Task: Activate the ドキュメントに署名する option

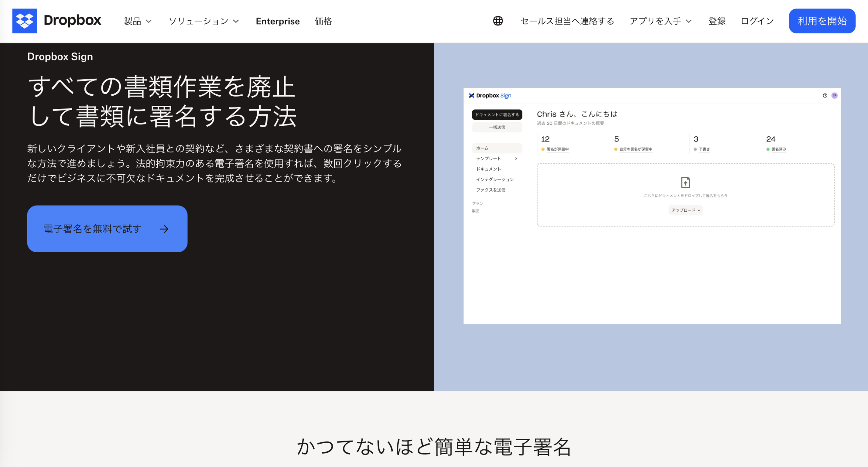Action: (497, 115)
